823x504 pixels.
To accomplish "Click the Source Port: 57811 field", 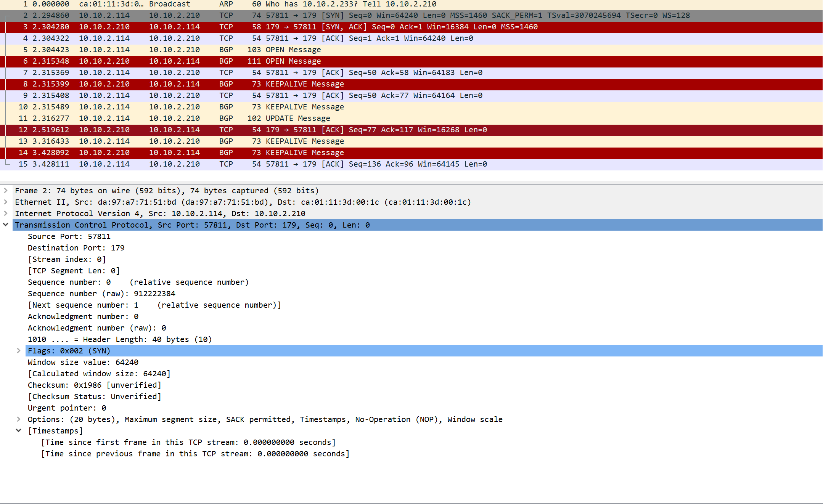I will click(x=69, y=237).
